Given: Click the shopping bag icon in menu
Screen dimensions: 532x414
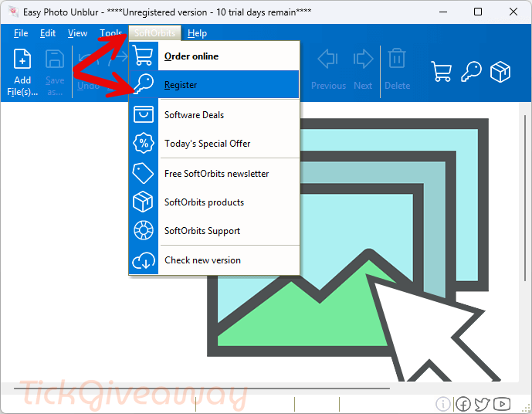Looking at the screenshot, I should 143,114.
